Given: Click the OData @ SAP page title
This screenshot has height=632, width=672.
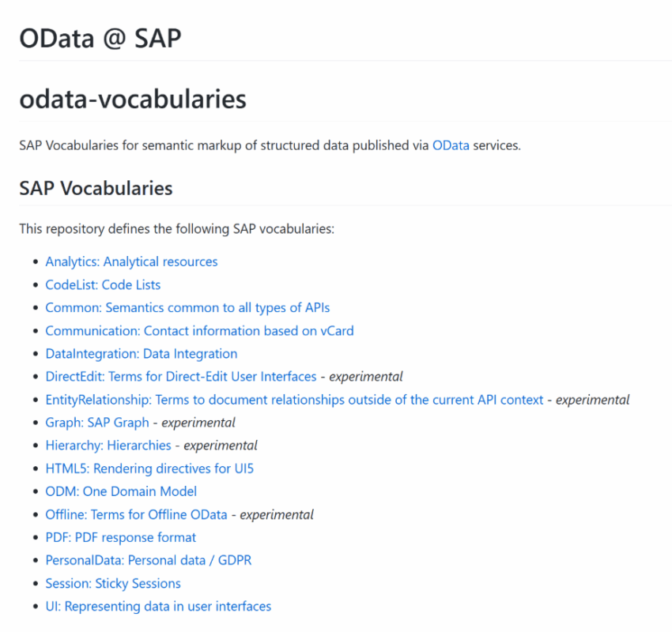Looking at the screenshot, I should (x=100, y=38).
